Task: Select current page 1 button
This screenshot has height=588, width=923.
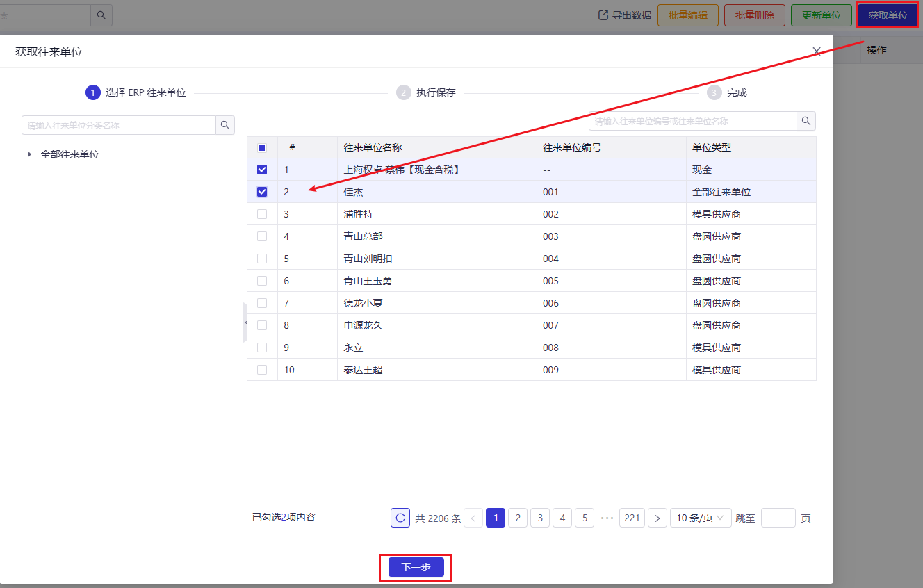Action: 496,518
